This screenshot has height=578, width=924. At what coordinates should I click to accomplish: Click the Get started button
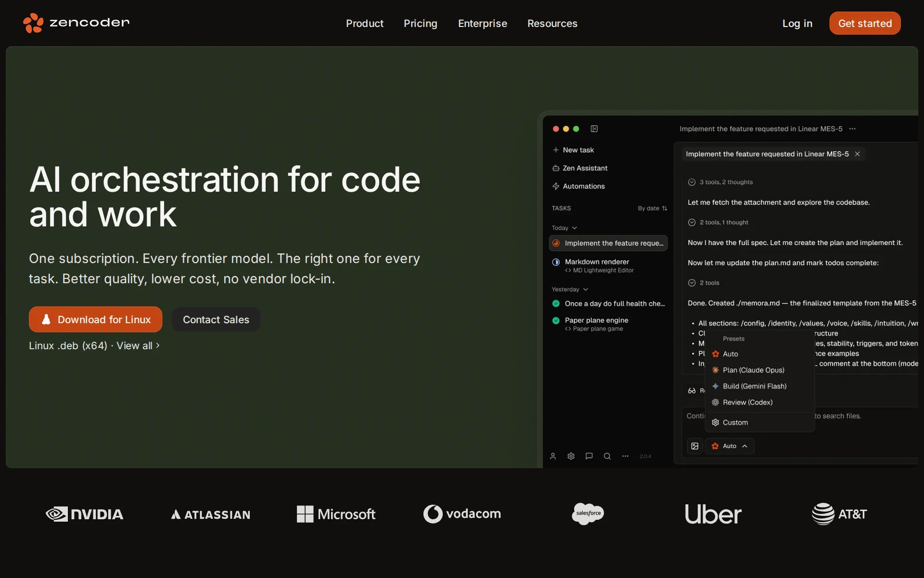(x=865, y=23)
